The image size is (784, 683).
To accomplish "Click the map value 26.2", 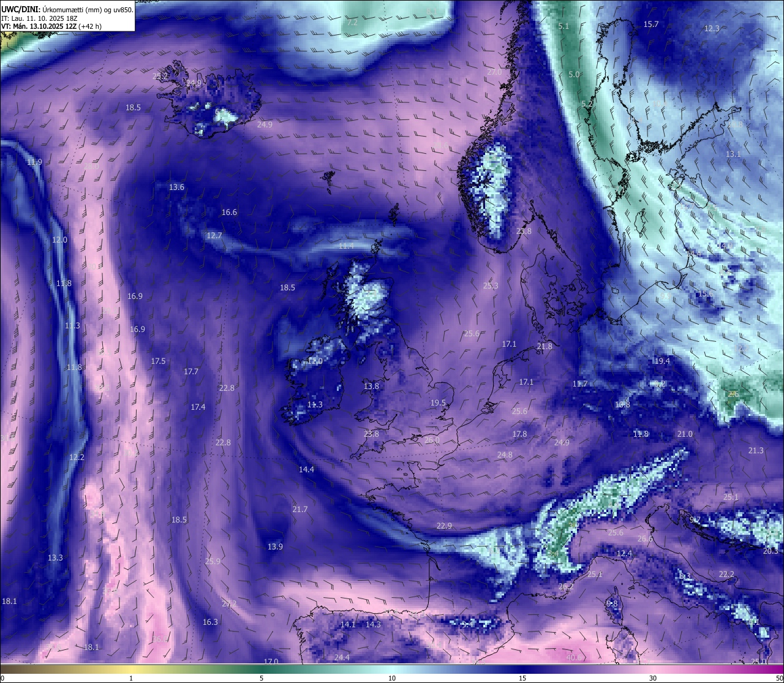I will coord(566,587).
